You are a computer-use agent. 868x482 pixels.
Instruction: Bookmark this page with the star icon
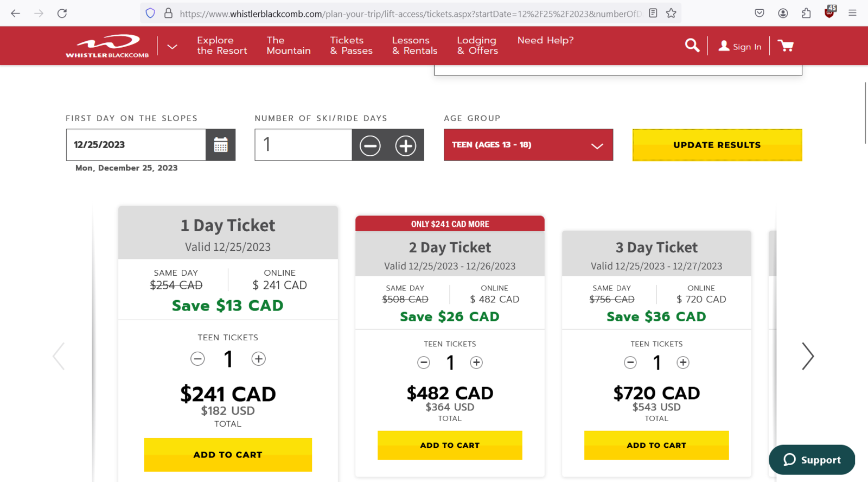coord(671,14)
